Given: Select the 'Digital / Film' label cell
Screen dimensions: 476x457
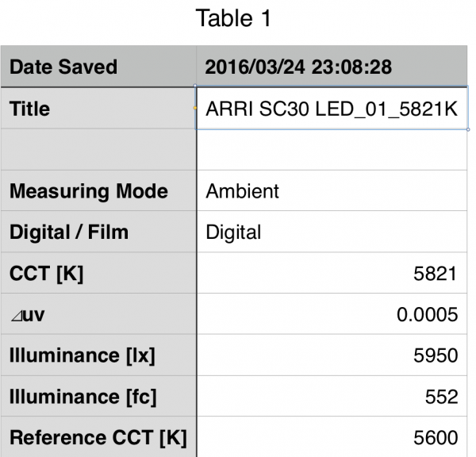Looking at the screenshot, I should tap(98, 232).
